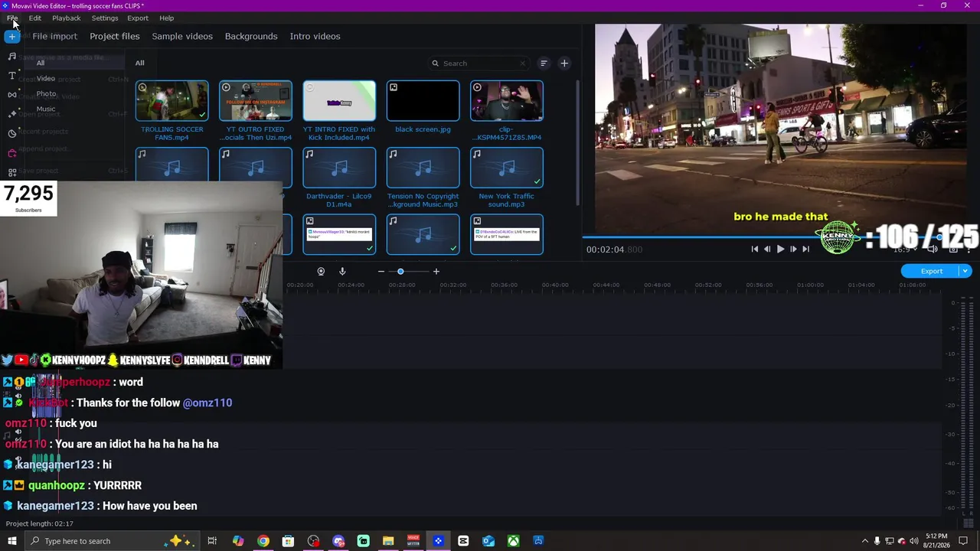Skip to next clip in preview
The image size is (980, 551).
805,249
